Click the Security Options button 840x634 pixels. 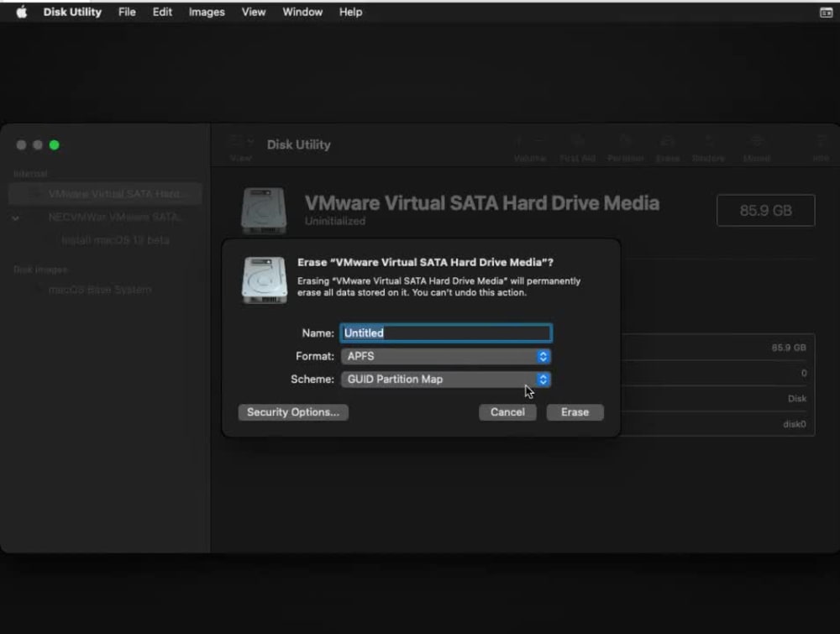(x=292, y=412)
